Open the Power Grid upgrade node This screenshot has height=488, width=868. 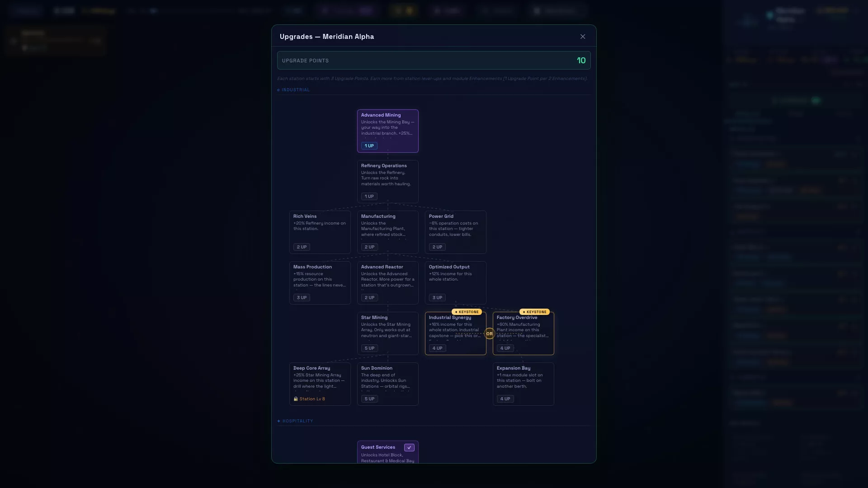tap(456, 232)
